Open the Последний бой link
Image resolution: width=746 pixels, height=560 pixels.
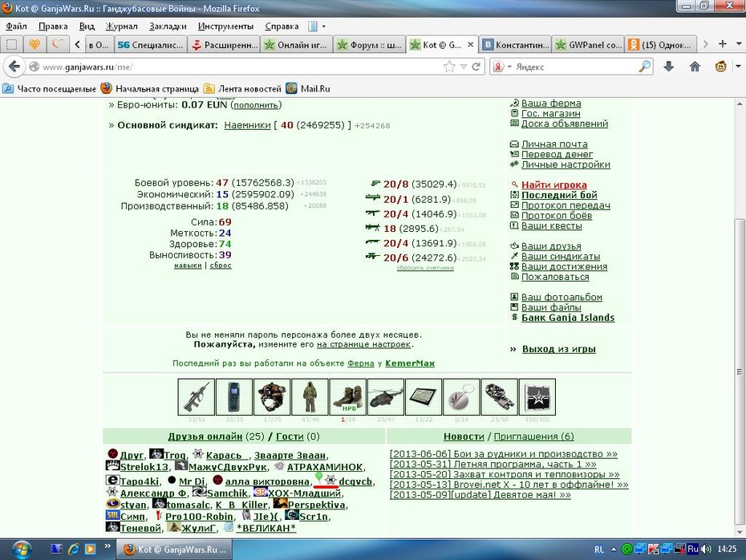(559, 195)
